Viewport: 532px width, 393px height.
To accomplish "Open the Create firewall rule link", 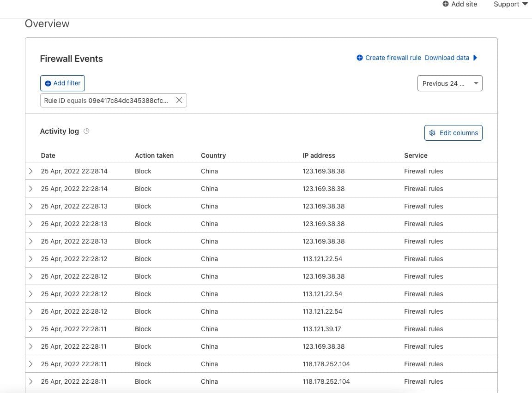I will (393, 58).
